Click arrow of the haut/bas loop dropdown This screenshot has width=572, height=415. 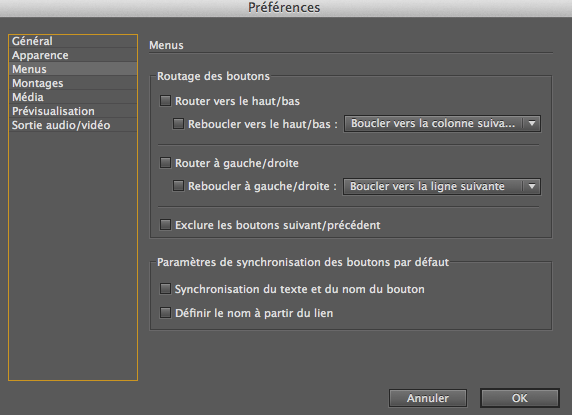532,124
